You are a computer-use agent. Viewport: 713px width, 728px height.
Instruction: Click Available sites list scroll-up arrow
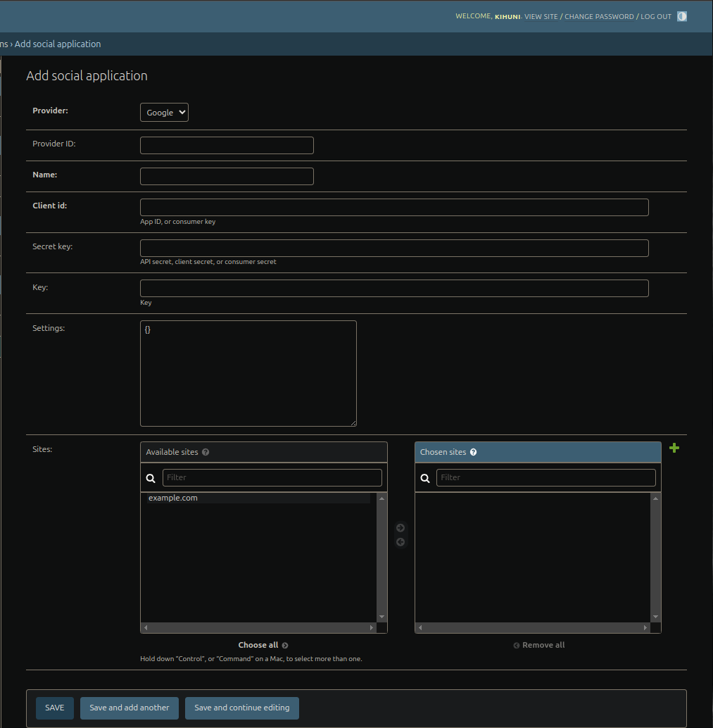381,498
